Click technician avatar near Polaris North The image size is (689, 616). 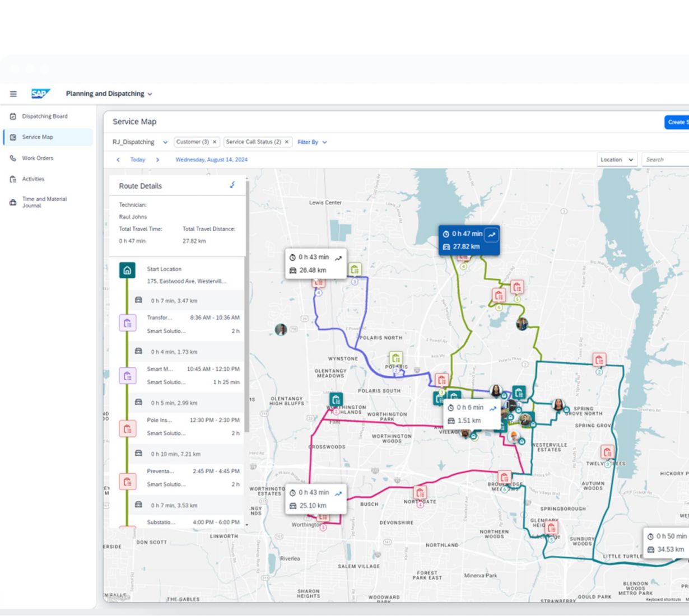click(281, 330)
